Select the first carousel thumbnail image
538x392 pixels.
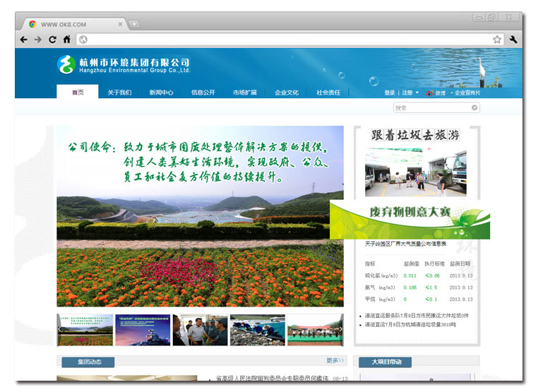[85, 330]
